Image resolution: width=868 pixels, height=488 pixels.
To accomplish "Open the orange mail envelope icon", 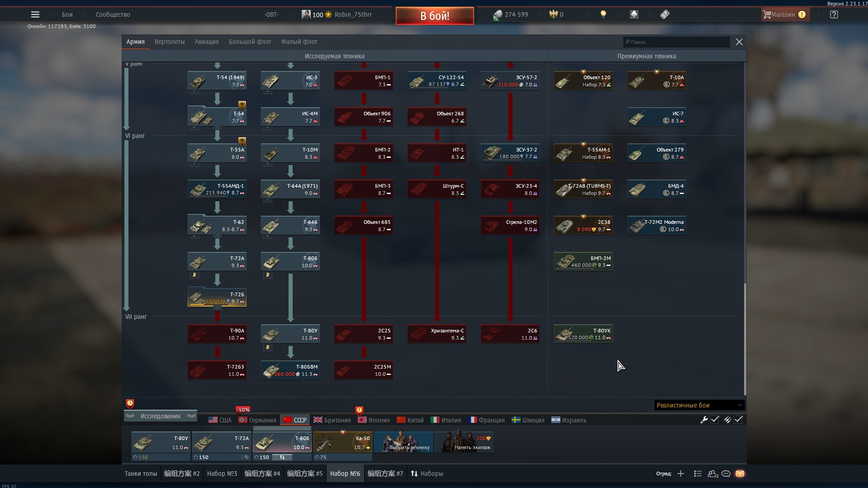I will point(740,474).
